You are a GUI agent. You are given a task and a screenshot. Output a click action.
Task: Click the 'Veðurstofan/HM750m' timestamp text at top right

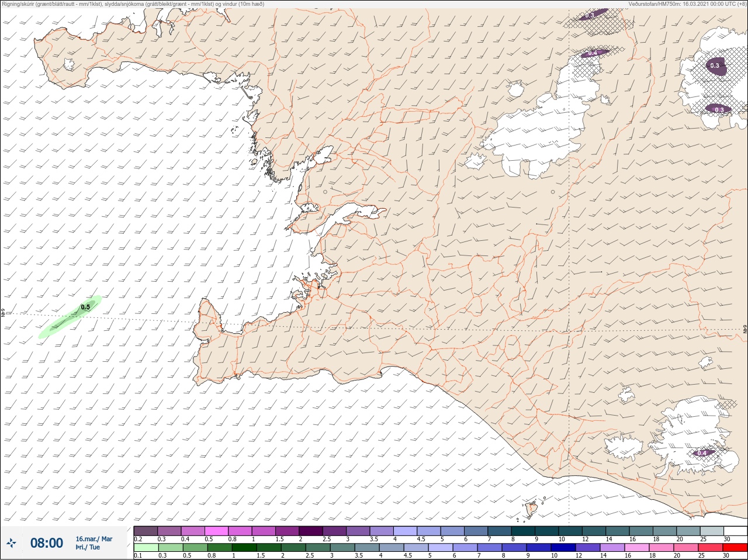coord(688,4)
